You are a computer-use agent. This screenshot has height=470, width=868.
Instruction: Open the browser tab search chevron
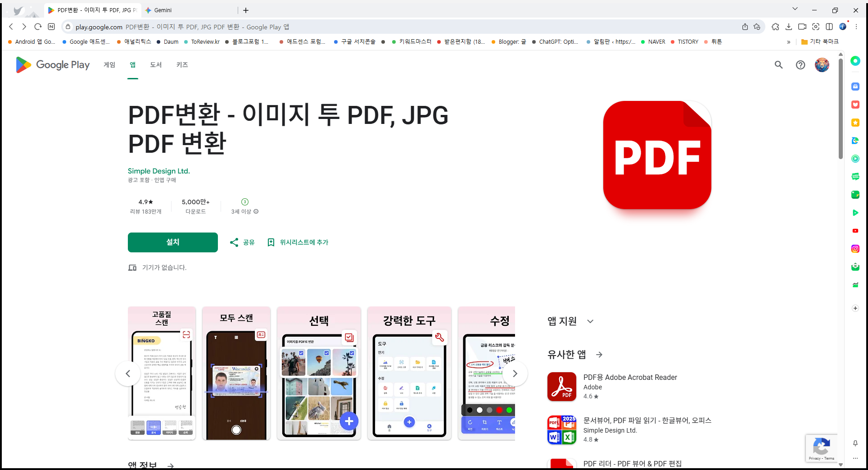click(795, 8)
